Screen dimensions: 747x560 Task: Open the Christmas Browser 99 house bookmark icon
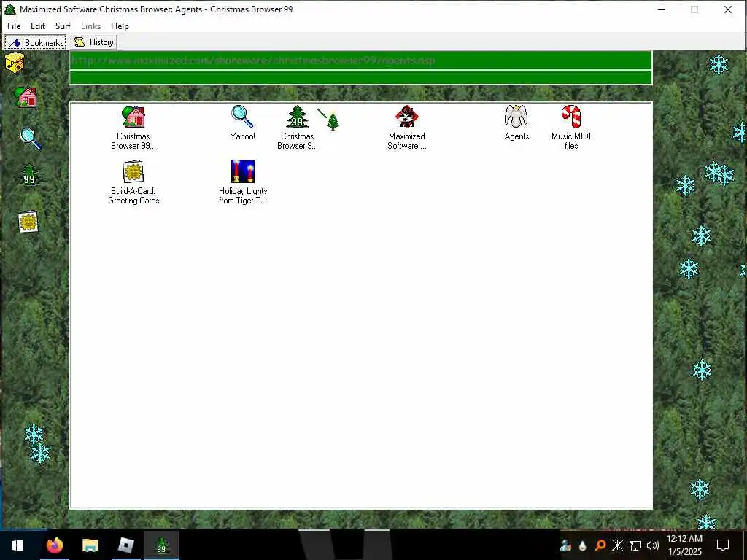[x=133, y=117]
